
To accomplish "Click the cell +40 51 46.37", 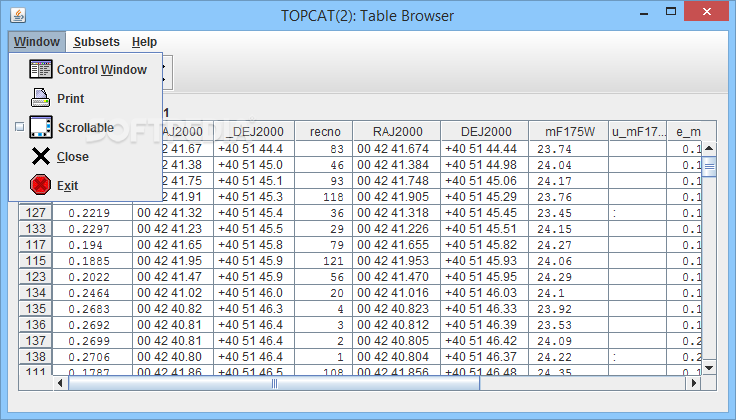I will click(x=485, y=356).
